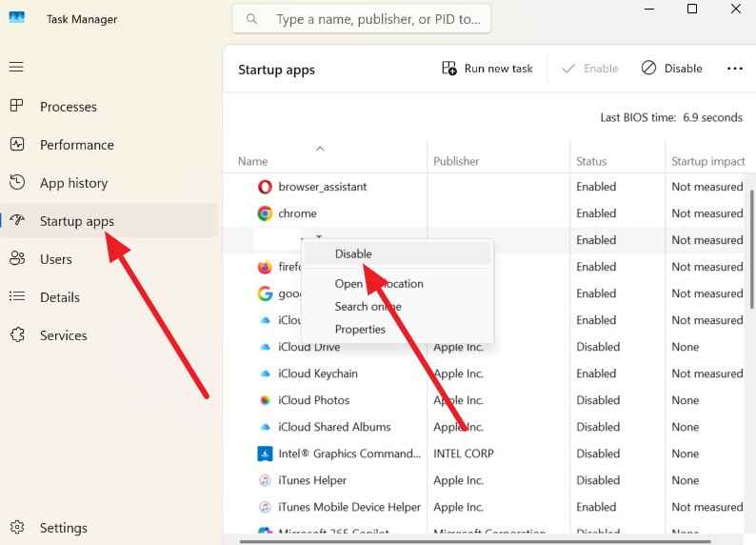756x545 pixels.
Task: Click the Opera browser_assistant icon
Action: coord(265,187)
